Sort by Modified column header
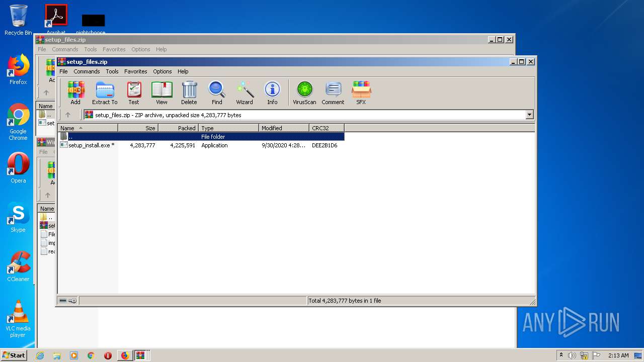The width and height of the screenshot is (644, 362). point(284,128)
